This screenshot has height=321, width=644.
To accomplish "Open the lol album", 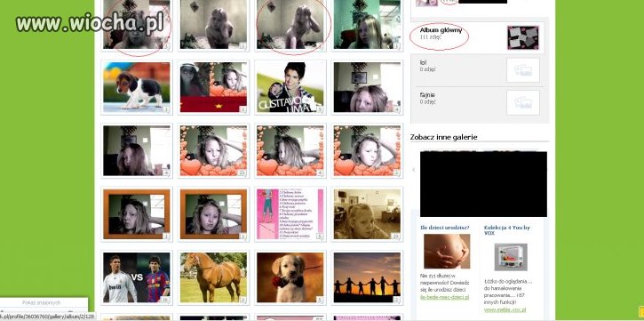I will (x=423, y=62).
